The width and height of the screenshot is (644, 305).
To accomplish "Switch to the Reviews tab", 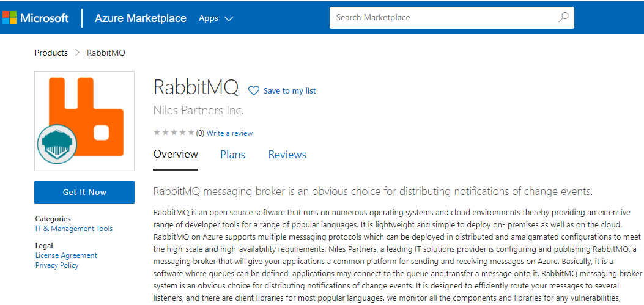I will (x=287, y=155).
